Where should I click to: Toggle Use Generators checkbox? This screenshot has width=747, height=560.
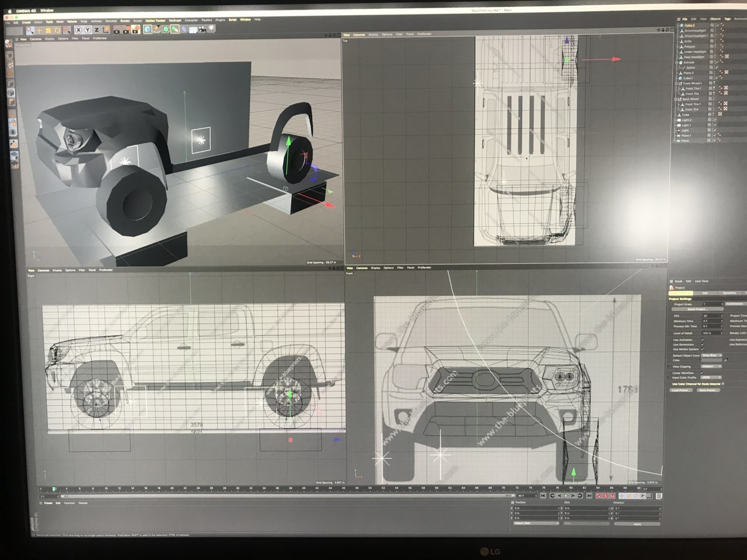[703, 344]
